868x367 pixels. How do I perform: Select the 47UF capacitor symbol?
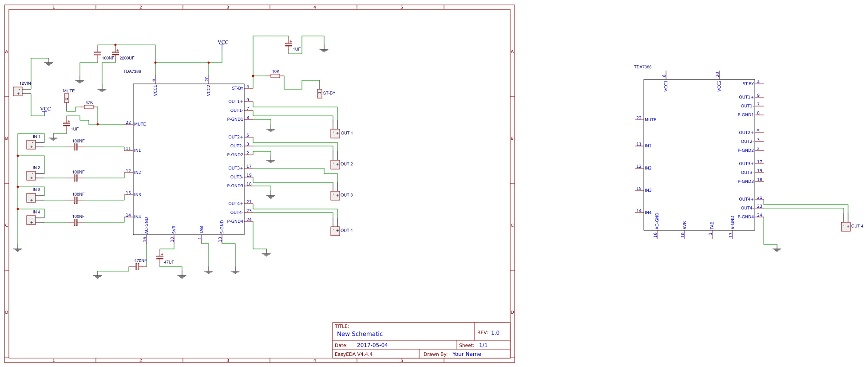coord(160,257)
